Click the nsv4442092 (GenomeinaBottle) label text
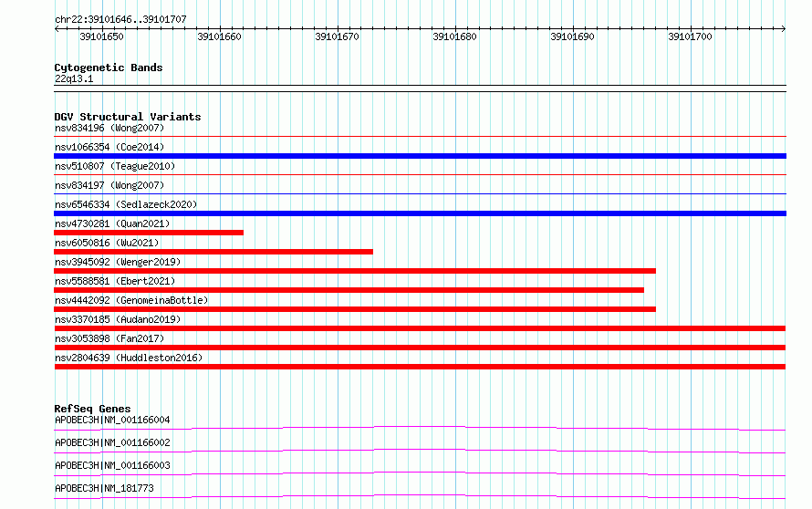This screenshot has width=812, height=509. 131,300
